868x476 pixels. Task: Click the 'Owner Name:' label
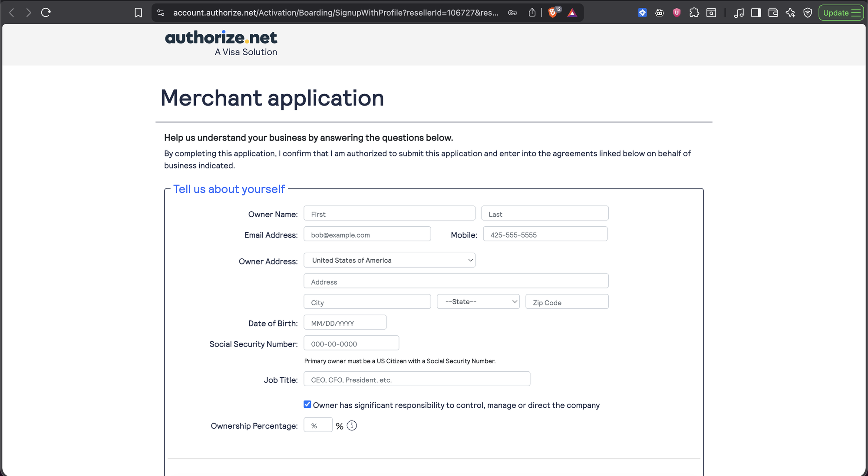click(x=273, y=214)
